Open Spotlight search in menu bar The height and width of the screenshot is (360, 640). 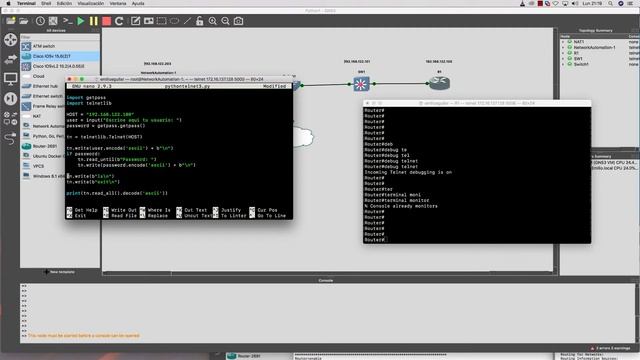pyautogui.click(x=610, y=3)
